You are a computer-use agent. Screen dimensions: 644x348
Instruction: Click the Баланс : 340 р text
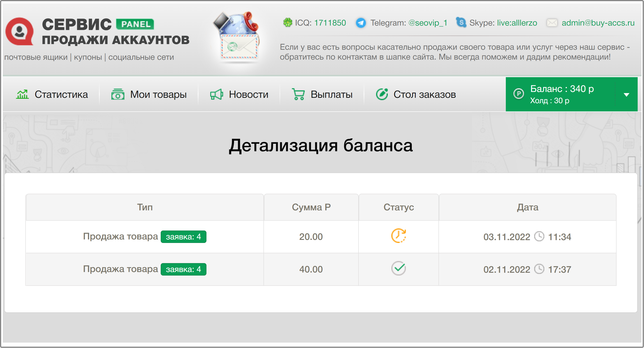562,89
